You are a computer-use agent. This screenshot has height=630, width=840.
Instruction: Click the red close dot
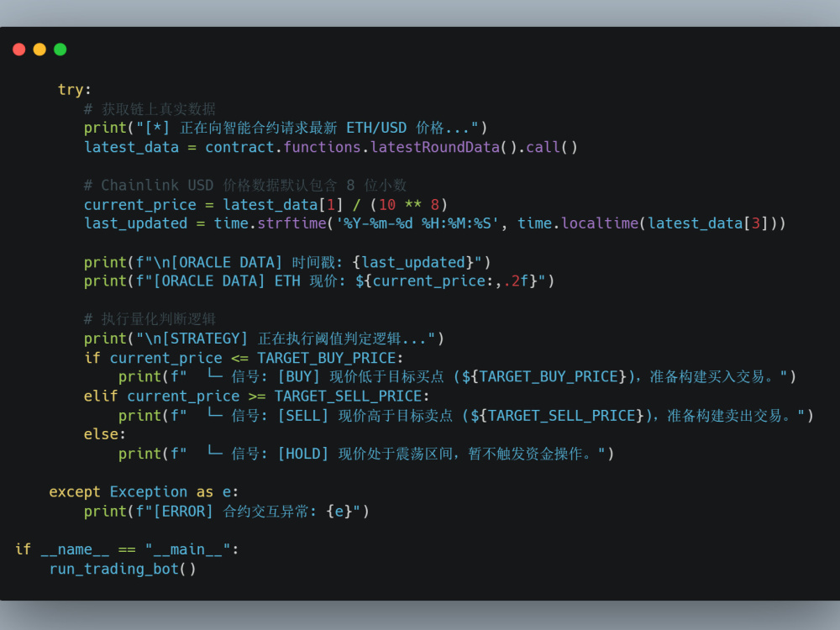[x=18, y=50]
